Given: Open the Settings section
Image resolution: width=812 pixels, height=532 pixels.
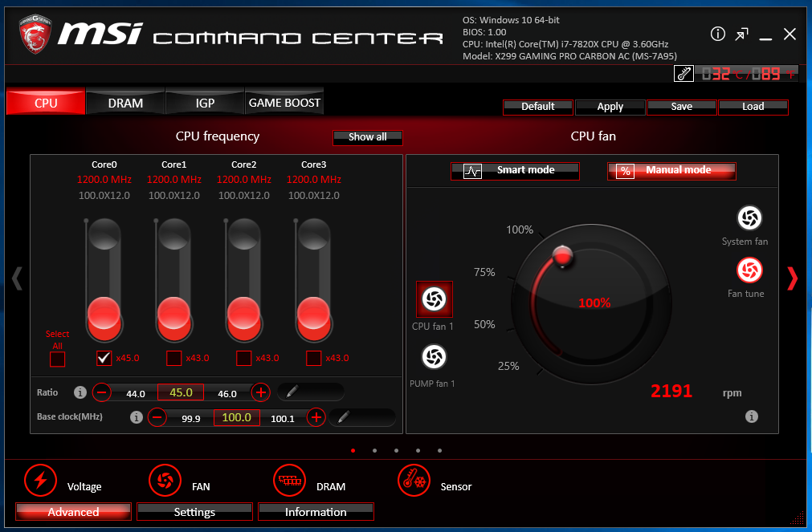Looking at the screenshot, I should pyautogui.click(x=194, y=512).
